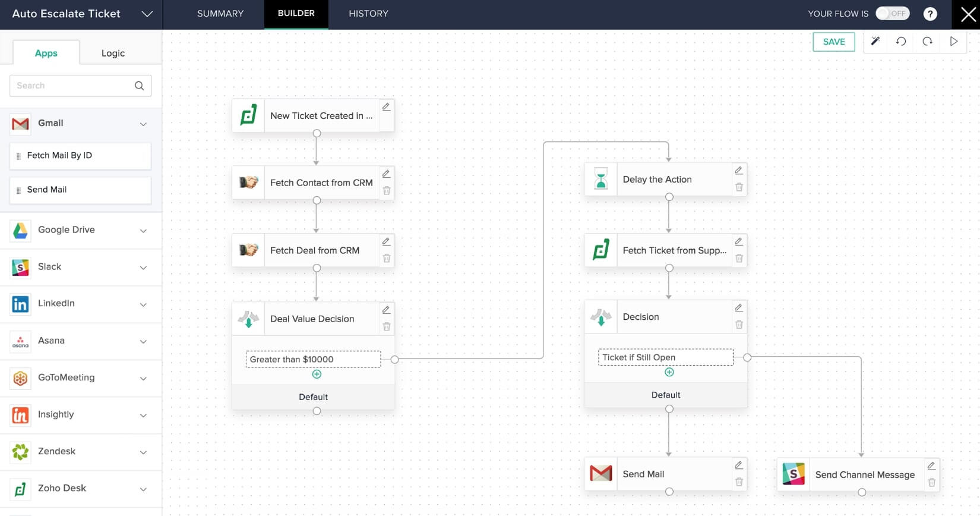Delete the Fetch Deal from CRM step
980x516 pixels.
pos(387,259)
